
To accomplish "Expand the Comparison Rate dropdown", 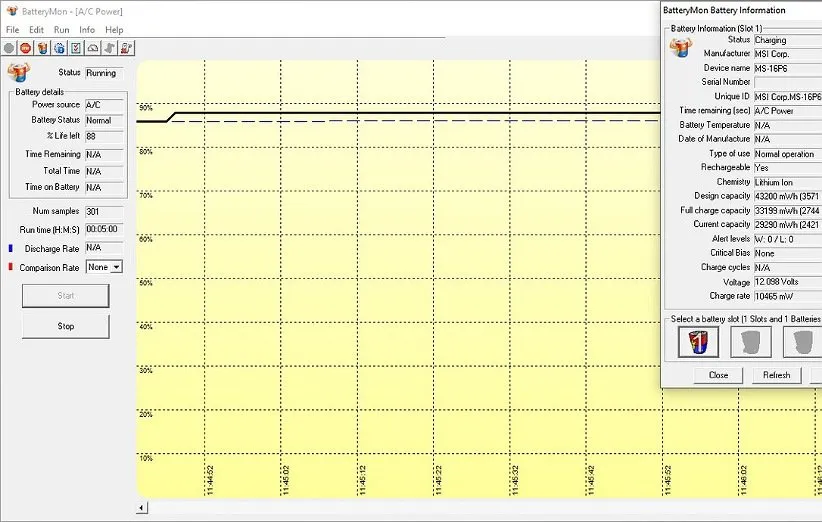I will pyautogui.click(x=116, y=267).
